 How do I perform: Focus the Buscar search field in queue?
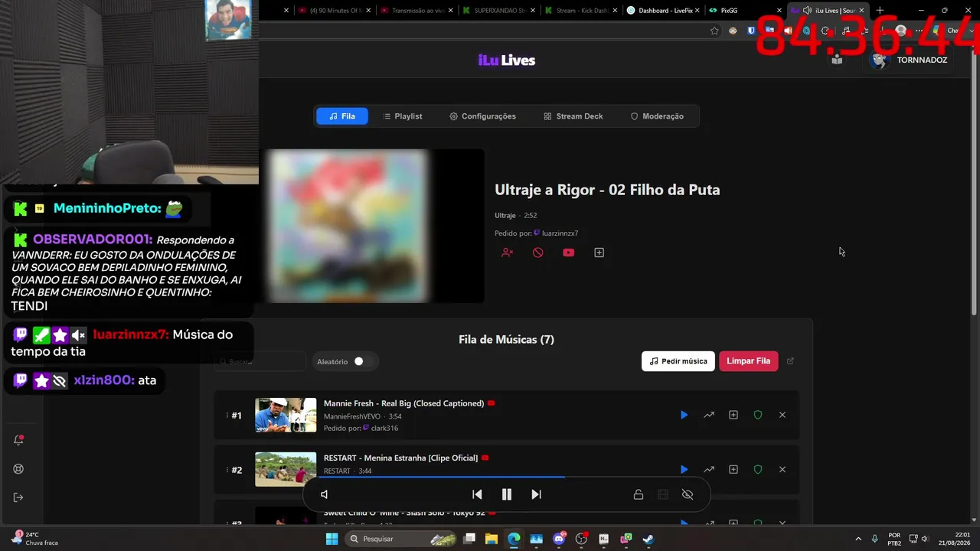click(260, 361)
